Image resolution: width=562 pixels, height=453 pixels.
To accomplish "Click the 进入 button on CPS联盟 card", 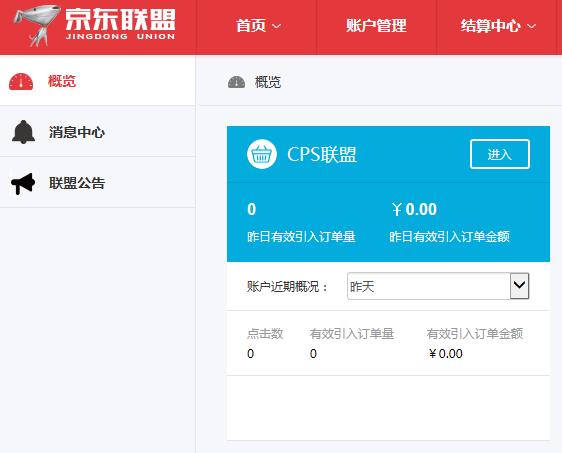I will [x=500, y=154].
